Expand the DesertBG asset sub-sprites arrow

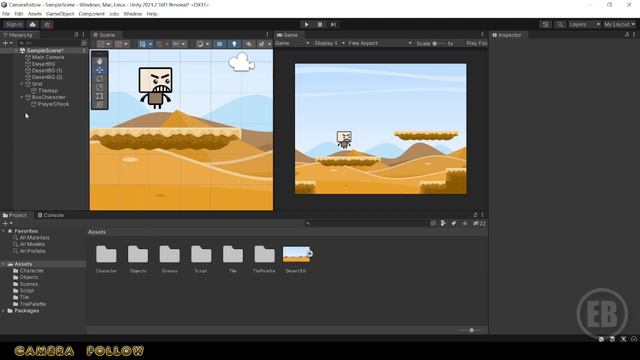tap(310, 254)
